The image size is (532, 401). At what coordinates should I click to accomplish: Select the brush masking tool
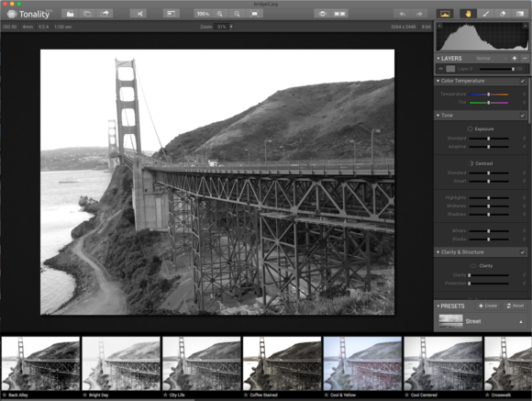(485, 14)
